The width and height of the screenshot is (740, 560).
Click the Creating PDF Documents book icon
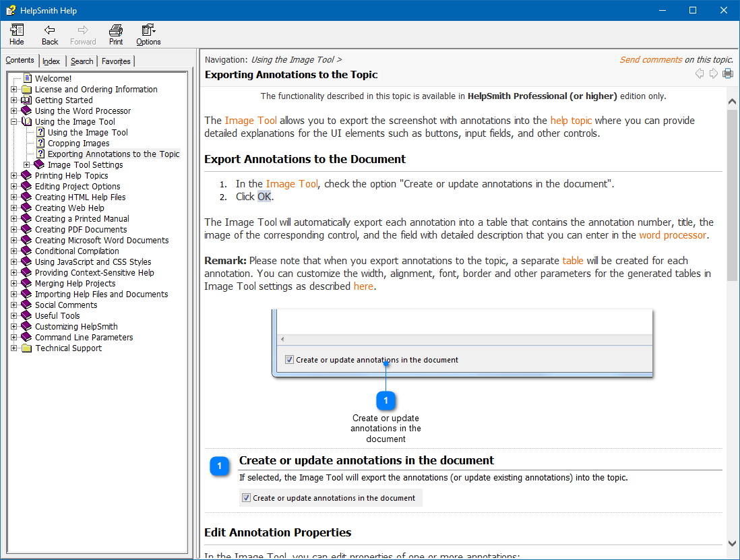(x=27, y=229)
